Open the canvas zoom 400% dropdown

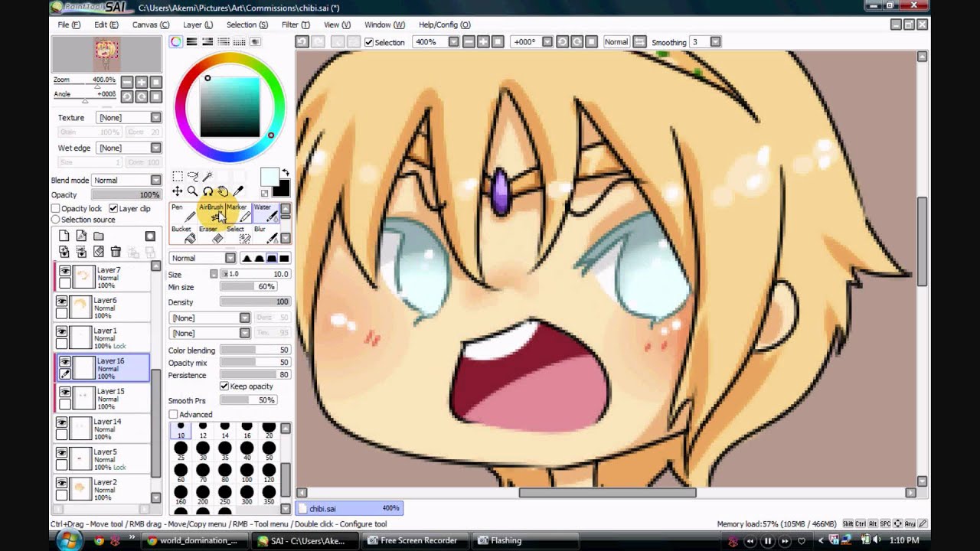pyautogui.click(x=436, y=42)
